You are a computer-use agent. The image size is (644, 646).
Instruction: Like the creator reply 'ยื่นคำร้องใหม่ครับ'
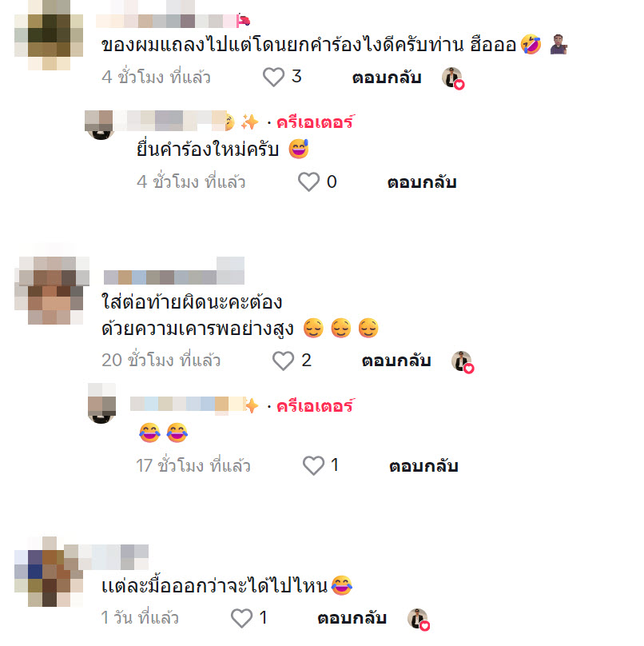click(x=308, y=181)
